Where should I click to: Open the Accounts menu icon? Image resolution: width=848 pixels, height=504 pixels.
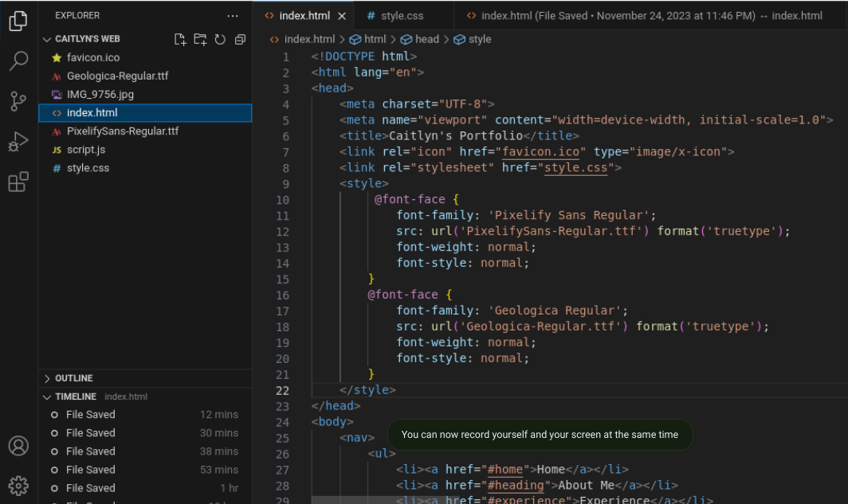pyautogui.click(x=18, y=446)
